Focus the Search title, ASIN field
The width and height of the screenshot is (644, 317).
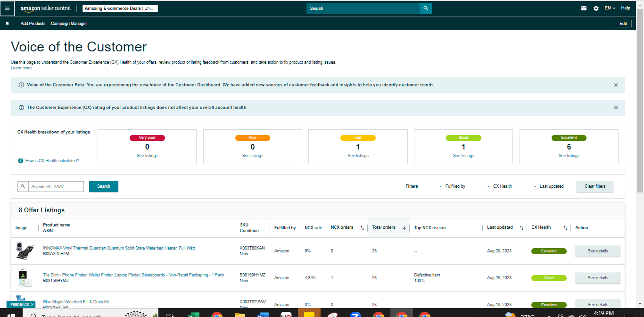56,186
